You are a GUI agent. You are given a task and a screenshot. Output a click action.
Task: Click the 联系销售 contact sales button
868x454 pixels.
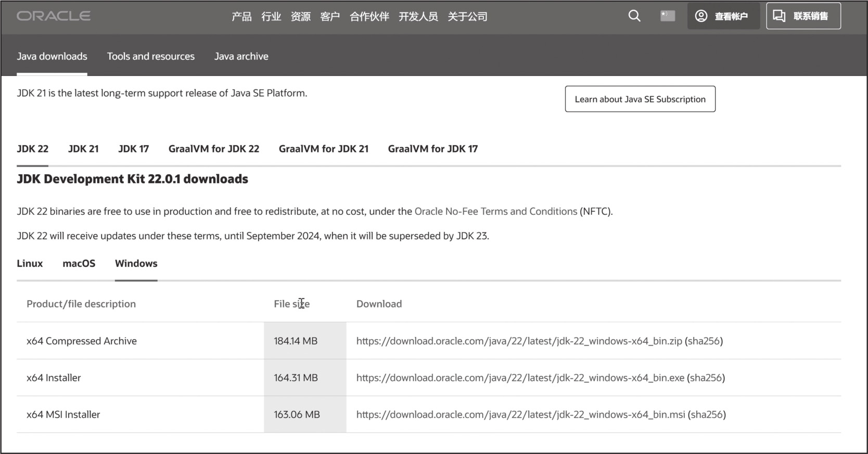803,16
